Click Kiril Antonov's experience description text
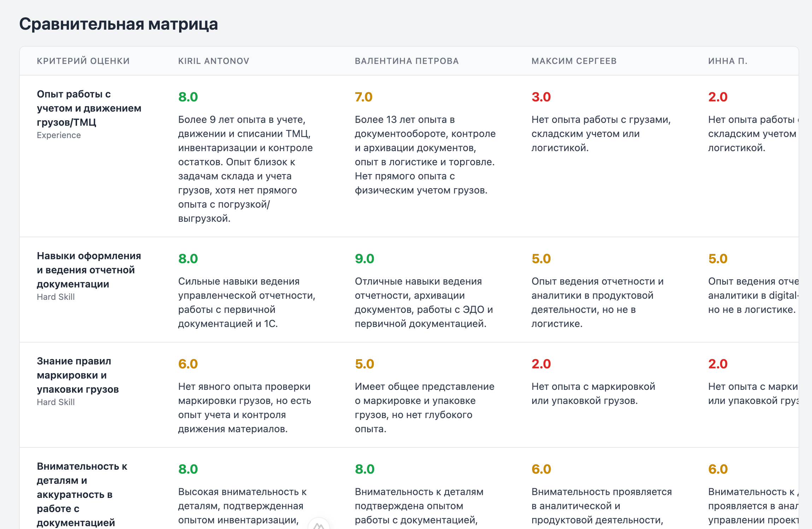The image size is (812, 529). [245, 169]
